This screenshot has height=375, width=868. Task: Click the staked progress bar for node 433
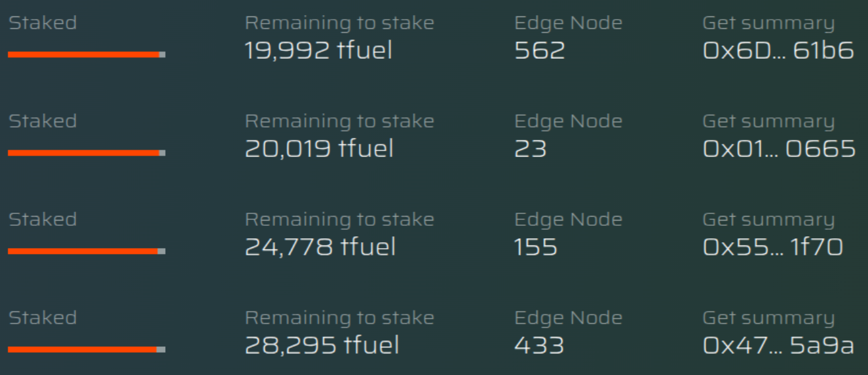[x=86, y=349]
